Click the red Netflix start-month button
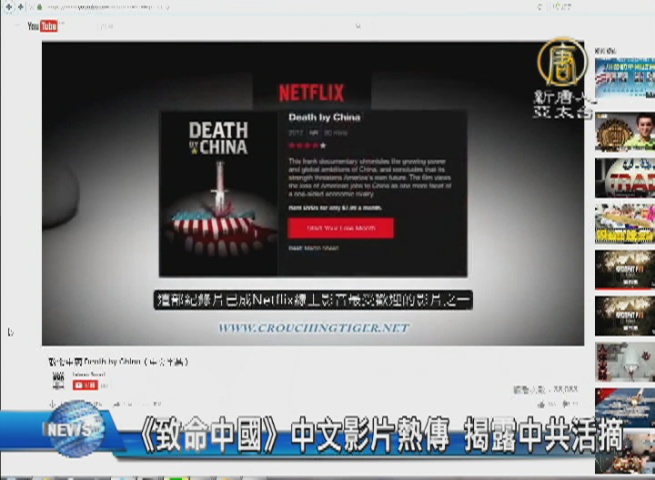This screenshot has height=480, width=655. [340, 228]
